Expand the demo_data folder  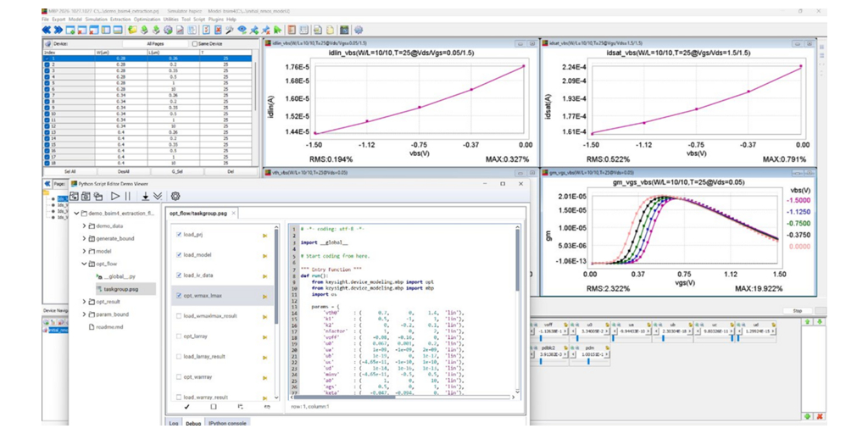tap(84, 226)
